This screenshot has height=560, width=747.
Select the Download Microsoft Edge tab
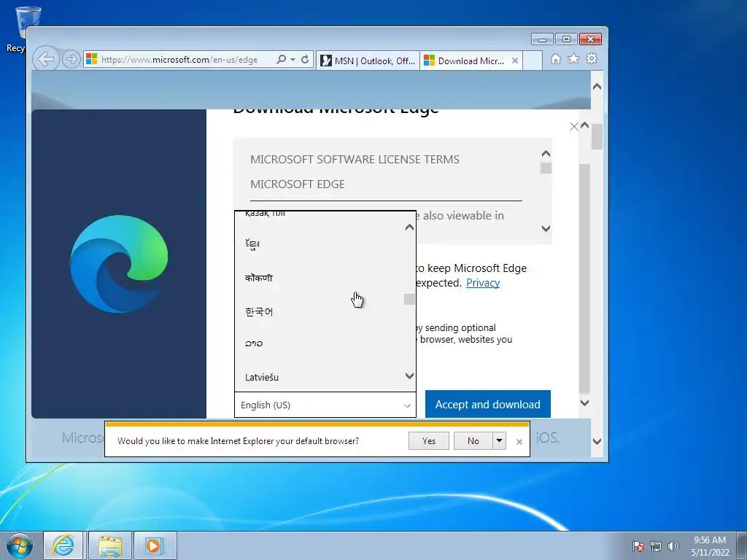[471, 61]
